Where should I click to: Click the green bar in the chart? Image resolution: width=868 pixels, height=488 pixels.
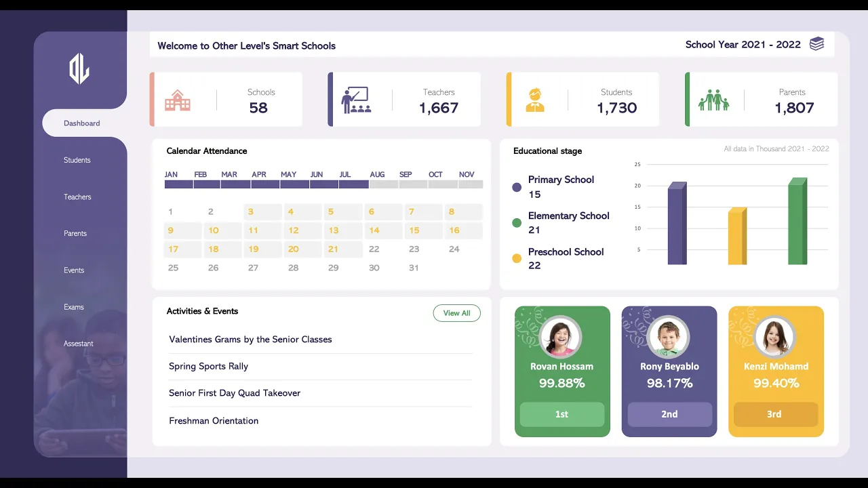click(x=797, y=221)
